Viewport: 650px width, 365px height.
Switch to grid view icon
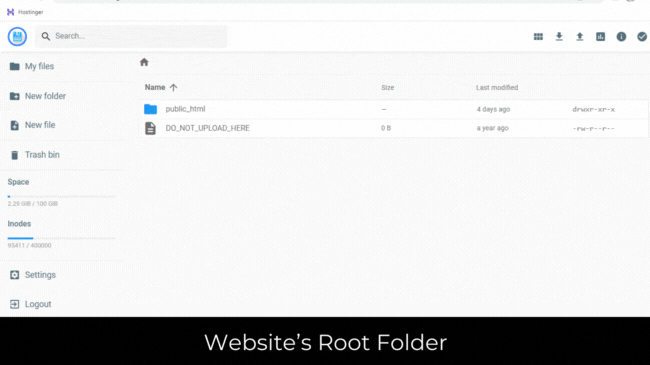point(538,36)
